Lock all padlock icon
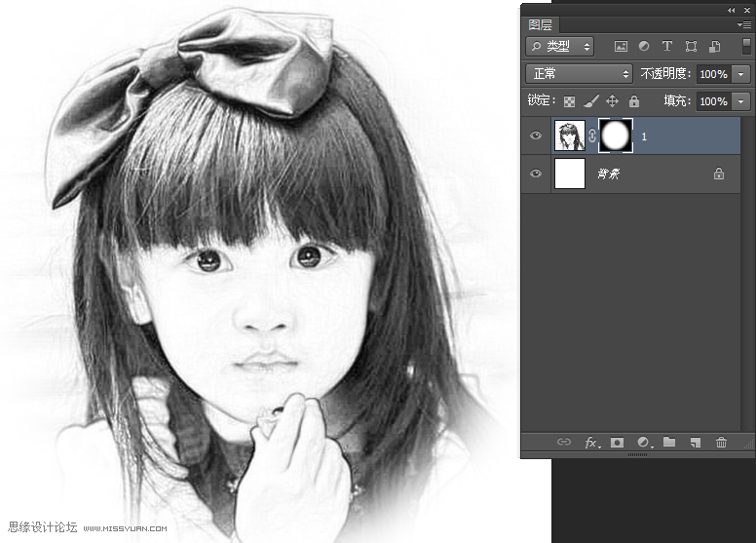756x543 pixels. pos(634,100)
